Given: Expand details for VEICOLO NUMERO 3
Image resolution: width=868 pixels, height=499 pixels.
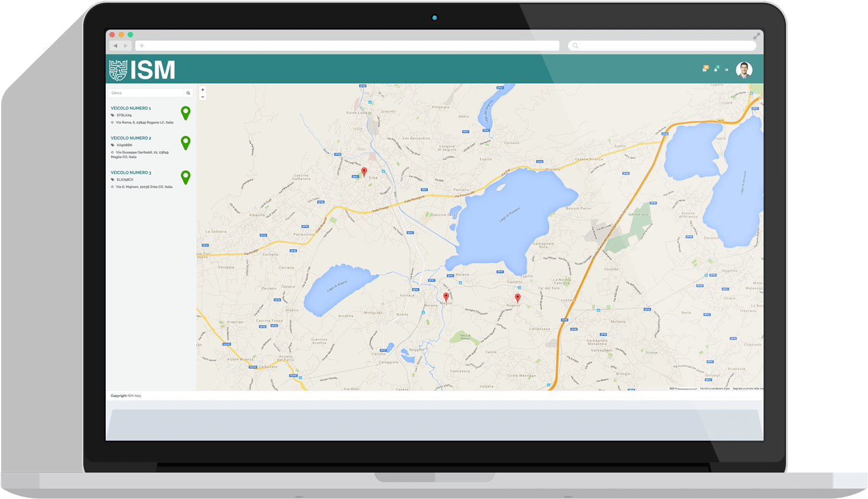Looking at the screenshot, I should point(131,172).
